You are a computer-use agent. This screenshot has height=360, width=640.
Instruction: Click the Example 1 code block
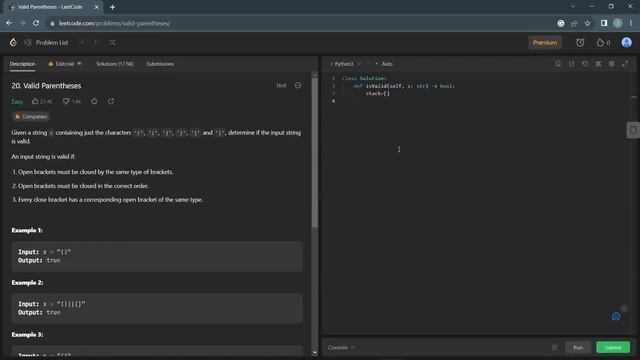pyautogui.click(x=157, y=256)
